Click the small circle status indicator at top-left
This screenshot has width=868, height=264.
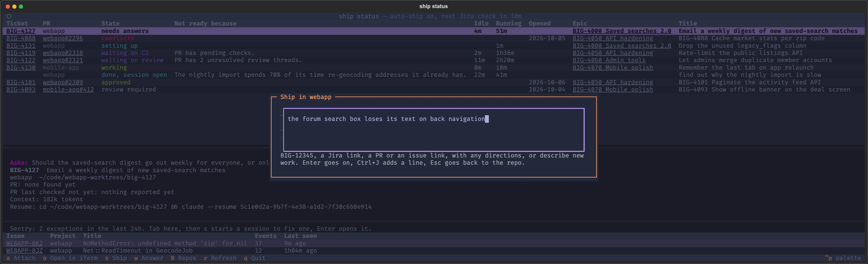coord(9,16)
